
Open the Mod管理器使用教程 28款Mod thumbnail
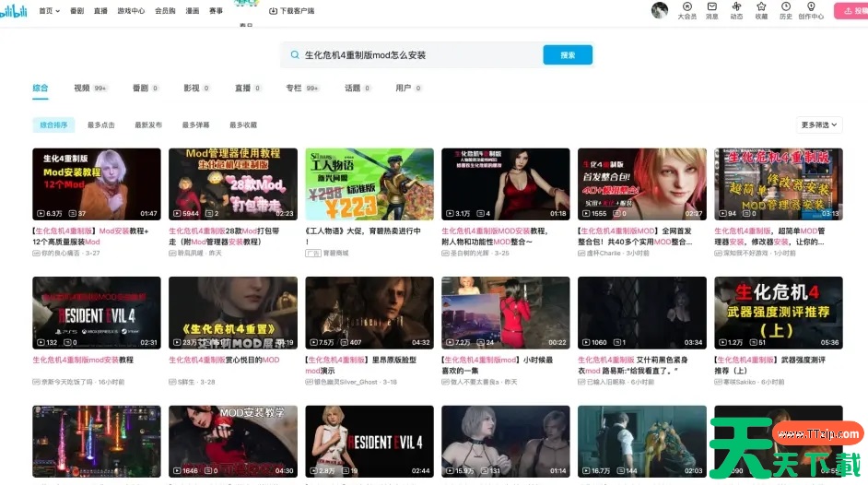pos(233,183)
